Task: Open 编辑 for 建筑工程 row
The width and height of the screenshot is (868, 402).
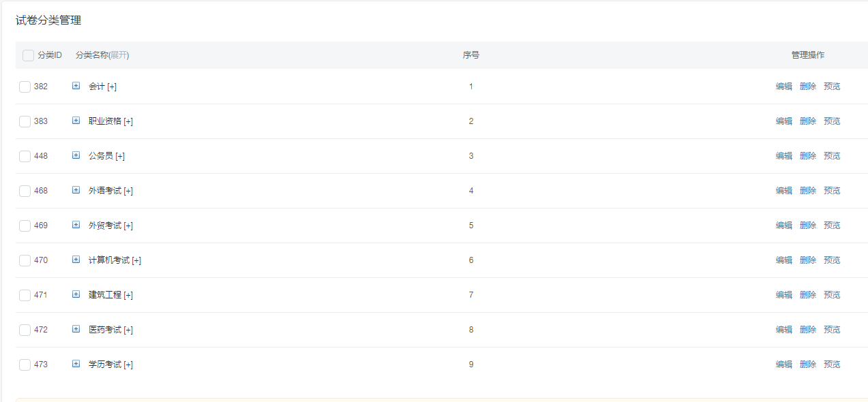Action: (x=783, y=295)
